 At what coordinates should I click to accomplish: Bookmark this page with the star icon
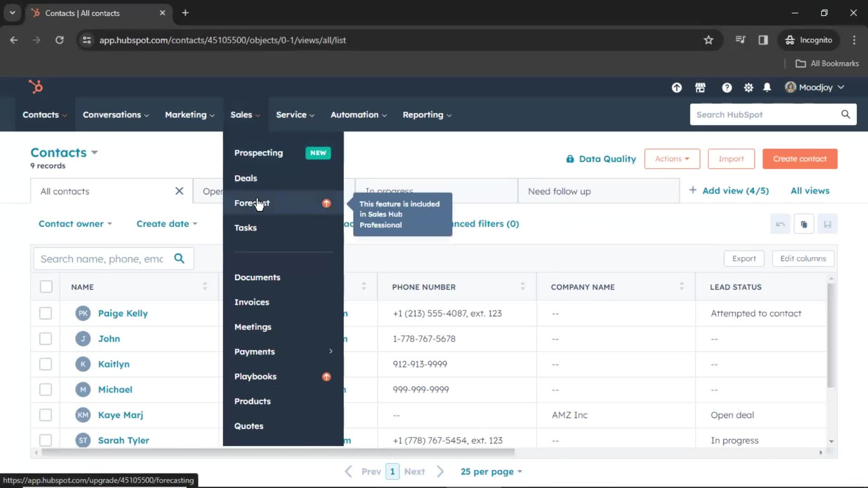pos(708,40)
